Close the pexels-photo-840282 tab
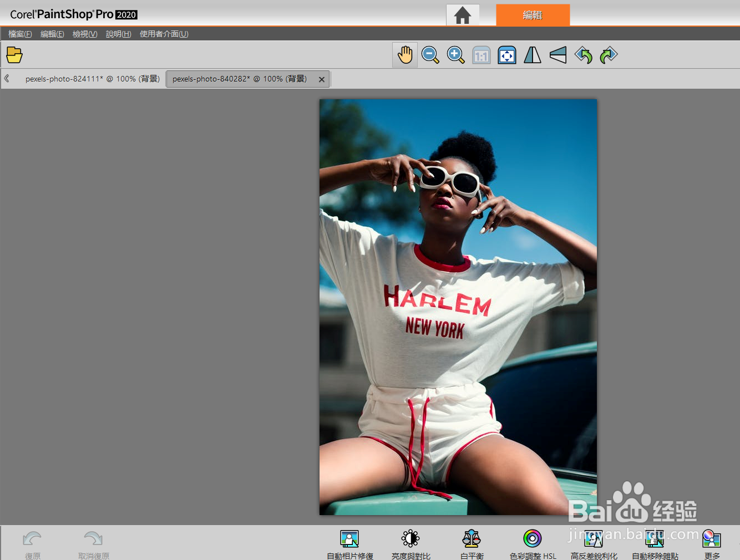 click(x=322, y=79)
